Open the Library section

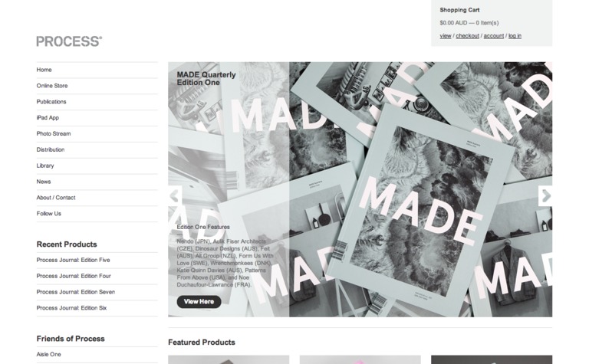coord(45,166)
